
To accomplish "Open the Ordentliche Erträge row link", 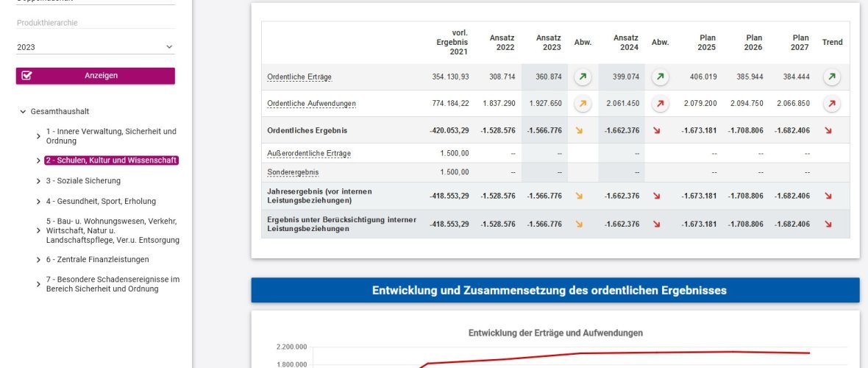I will click(x=299, y=77).
